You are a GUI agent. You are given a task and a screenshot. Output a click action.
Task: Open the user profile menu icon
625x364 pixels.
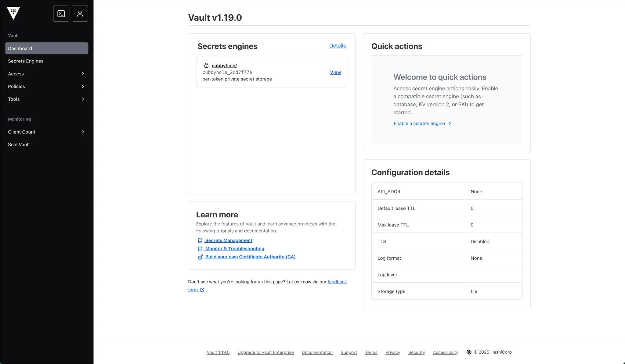click(80, 14)
